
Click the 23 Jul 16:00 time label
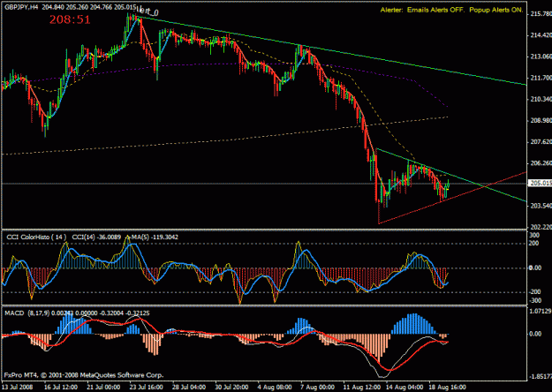tap(146, 387)
